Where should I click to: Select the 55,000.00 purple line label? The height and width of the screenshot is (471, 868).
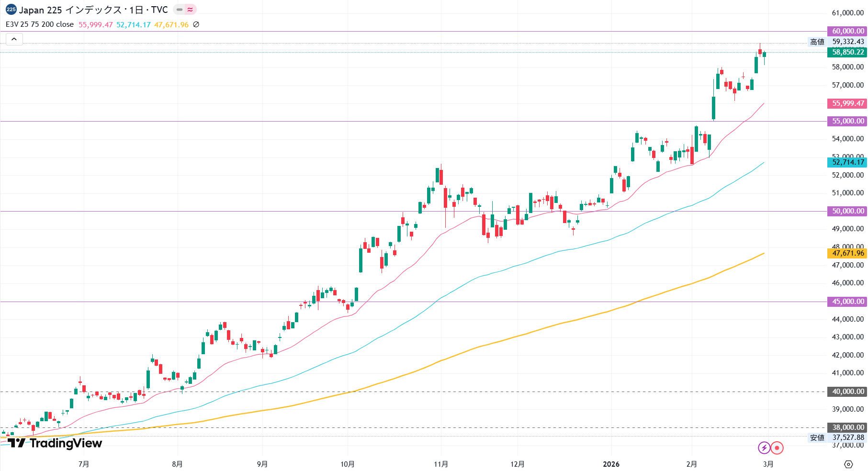[x=847, y=121]
